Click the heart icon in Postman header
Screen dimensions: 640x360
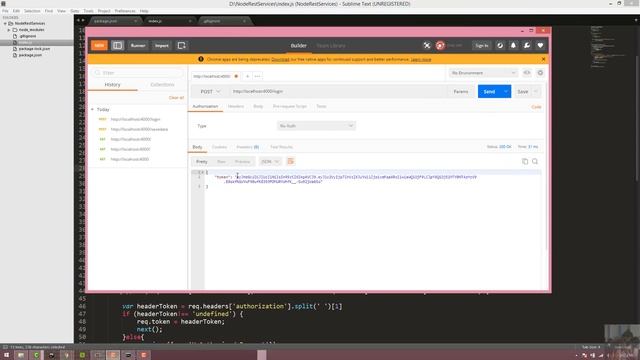click(540, 45)
